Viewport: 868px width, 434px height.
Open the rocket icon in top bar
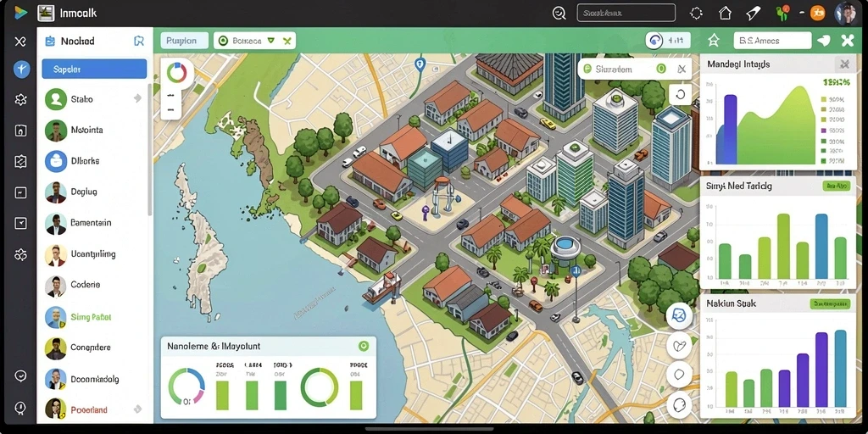754,14
